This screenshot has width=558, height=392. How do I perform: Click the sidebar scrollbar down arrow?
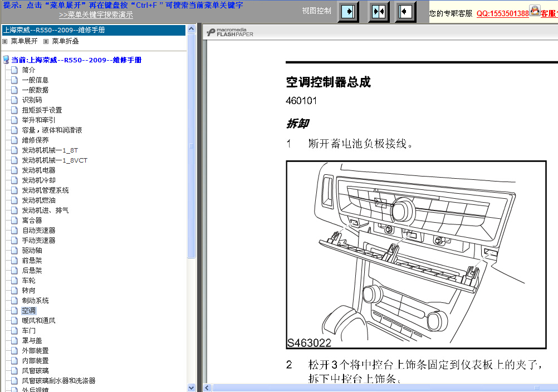[x=192, y=388]
